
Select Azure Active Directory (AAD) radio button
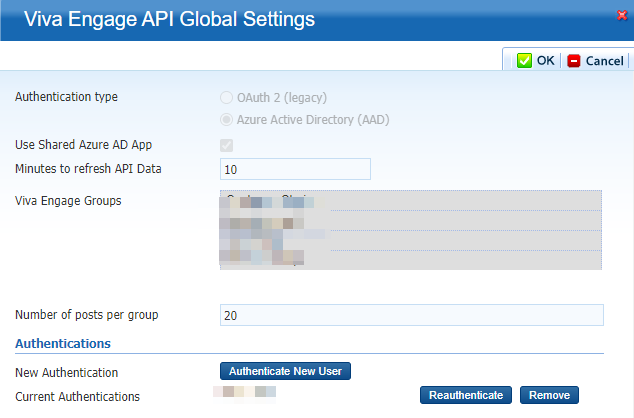pos(226,120)
